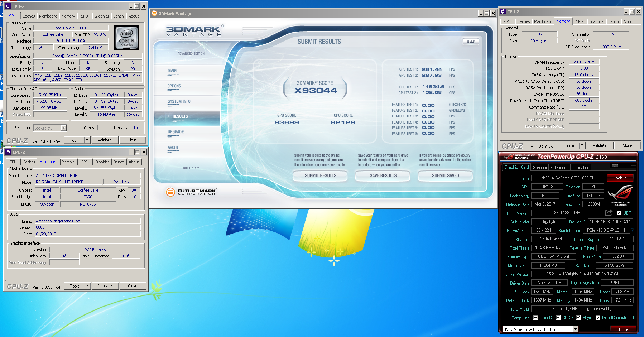Click the 3DMark Vantage logo
Screen dimensions: 644x337
click(195, 31)
